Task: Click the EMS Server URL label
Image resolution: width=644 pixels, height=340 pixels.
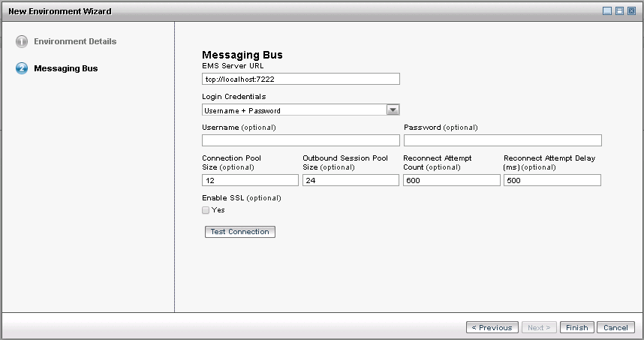Action: 233,66
